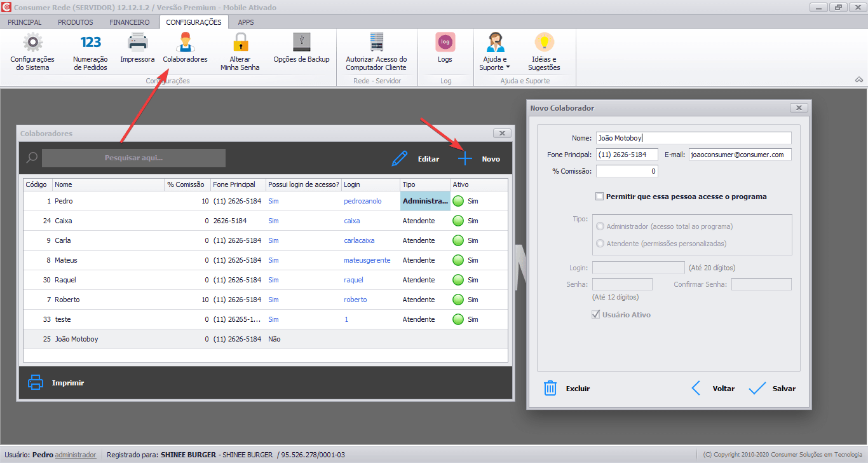Image resolution: width=868 pixels, height=463 pixels.
Task: Click the Voltar back arrow icon
Action: (696, 389)
